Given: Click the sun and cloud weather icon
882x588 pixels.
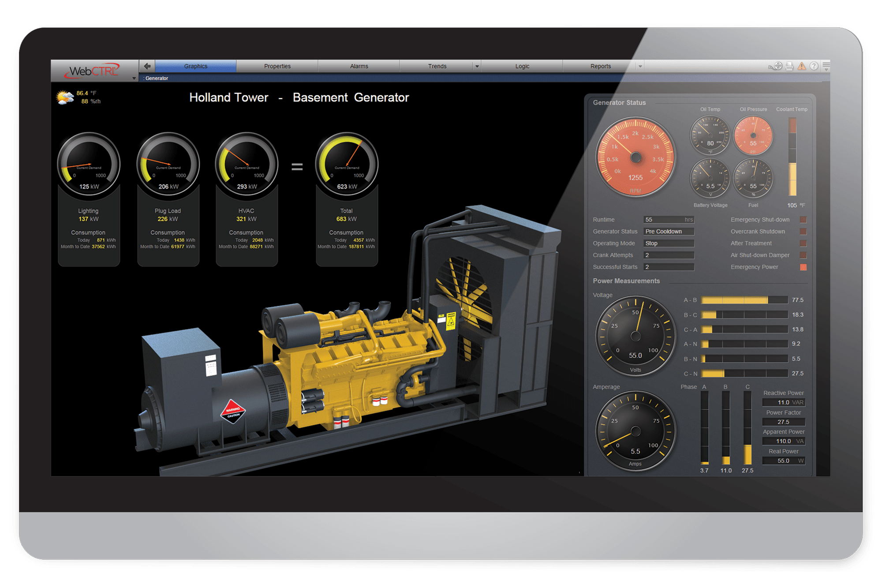Looking at the screenshot, I should pos(65,97).
